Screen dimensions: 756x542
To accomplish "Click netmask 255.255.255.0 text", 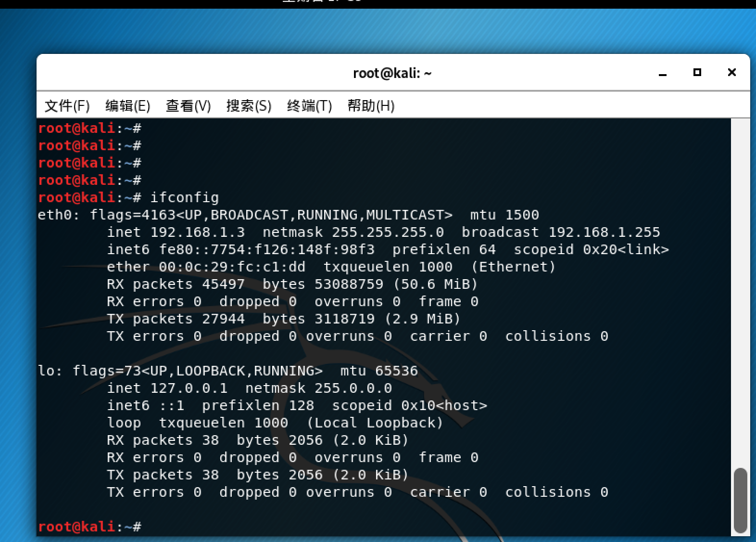I will click(353, 232).
